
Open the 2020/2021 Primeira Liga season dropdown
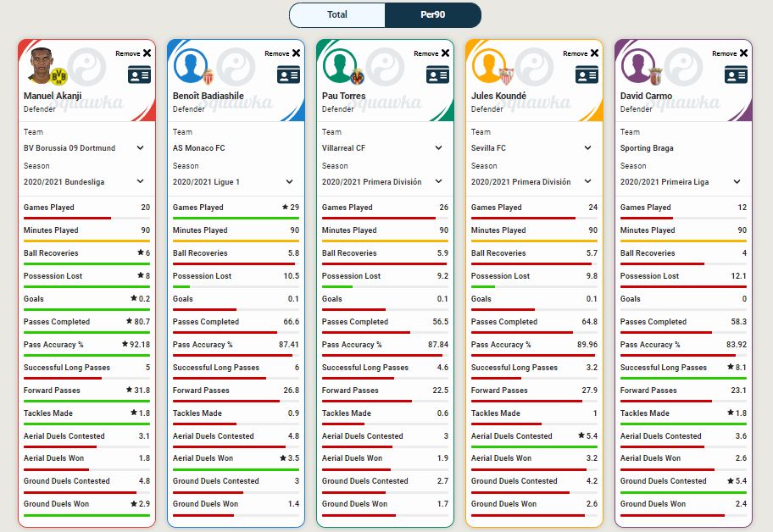[x=681, y=182]
